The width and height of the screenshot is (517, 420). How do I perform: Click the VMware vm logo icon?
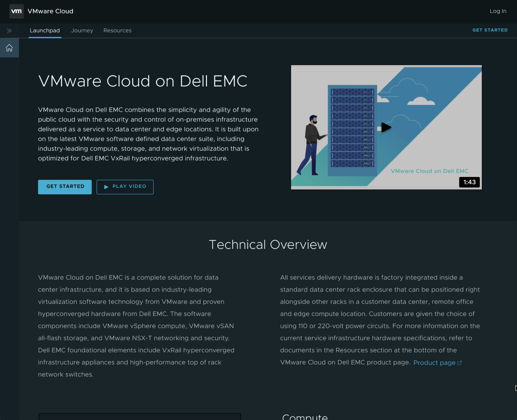click(16, 11)
